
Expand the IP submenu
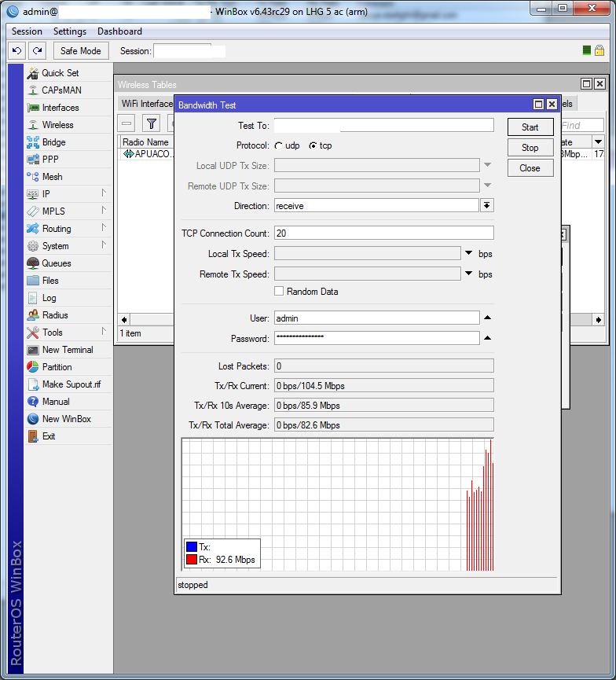pos(104,193)
